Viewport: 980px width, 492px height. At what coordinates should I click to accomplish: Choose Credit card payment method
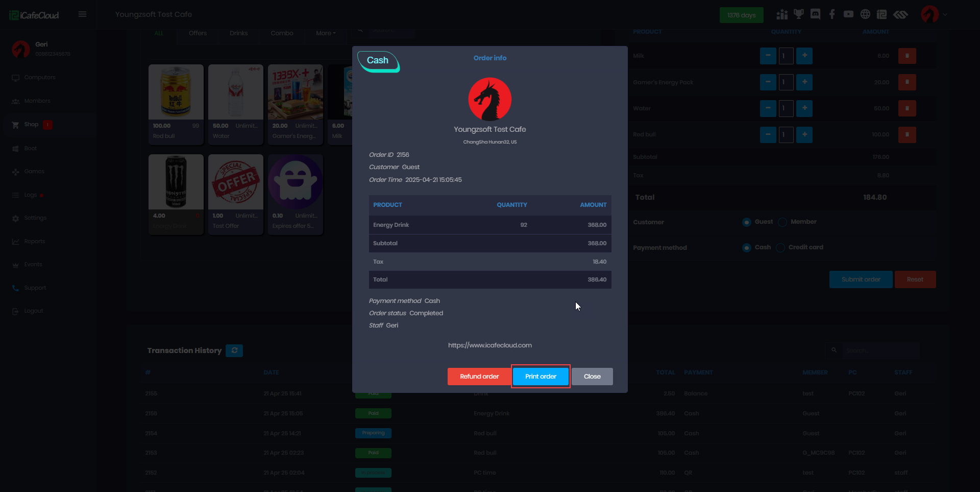click(780, 248)
